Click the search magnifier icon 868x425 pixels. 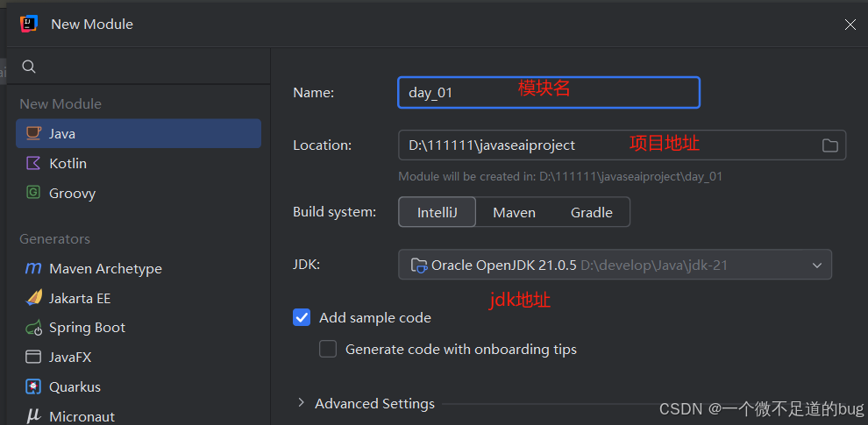tap(29, 67)
